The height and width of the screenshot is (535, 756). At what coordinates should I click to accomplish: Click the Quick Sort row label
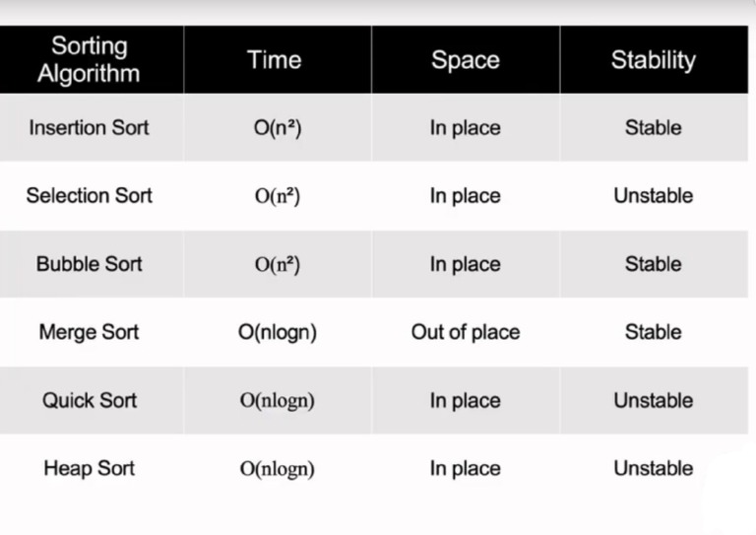[x=90, y=400]
